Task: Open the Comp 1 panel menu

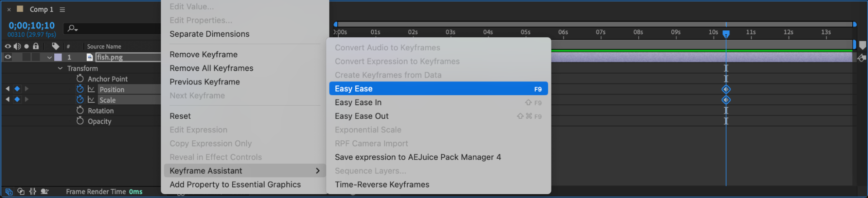Action: 62,10
